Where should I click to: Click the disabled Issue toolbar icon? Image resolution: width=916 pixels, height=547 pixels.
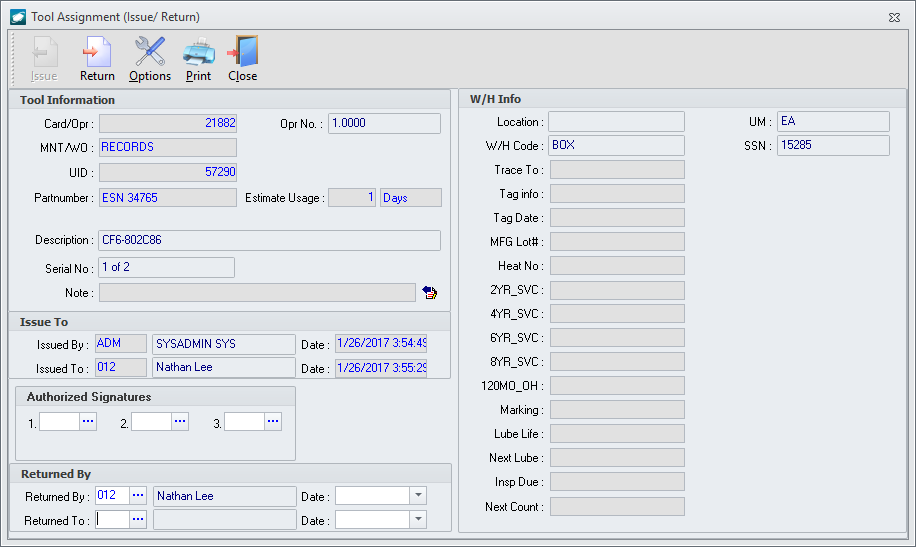click(44, 58)
